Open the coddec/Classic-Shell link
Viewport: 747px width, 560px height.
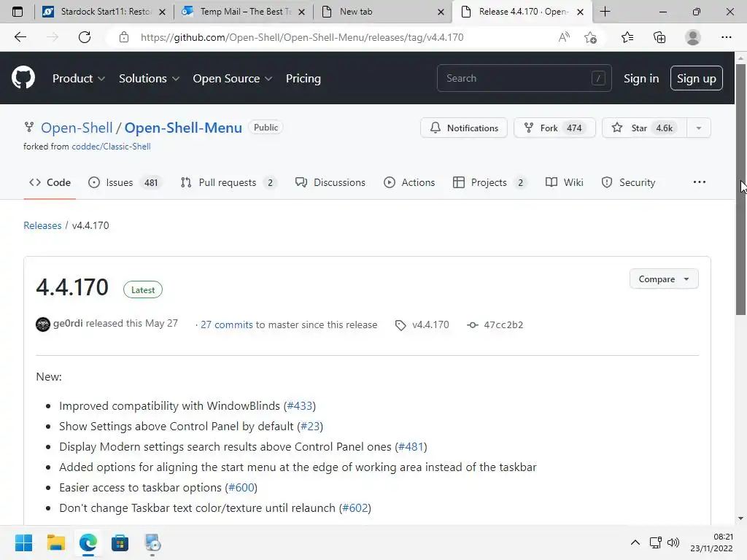tap(111, 147)
